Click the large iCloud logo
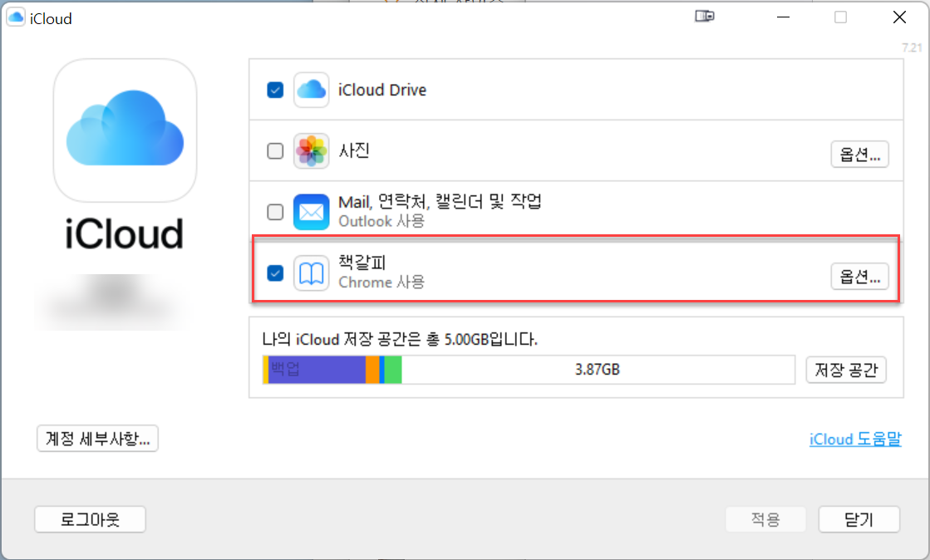930x560 pixels. pyautogui.click(x=125, y=130)
